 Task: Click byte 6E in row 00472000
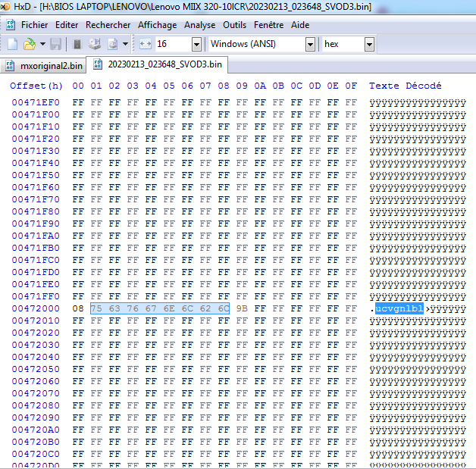pos(169,308)
